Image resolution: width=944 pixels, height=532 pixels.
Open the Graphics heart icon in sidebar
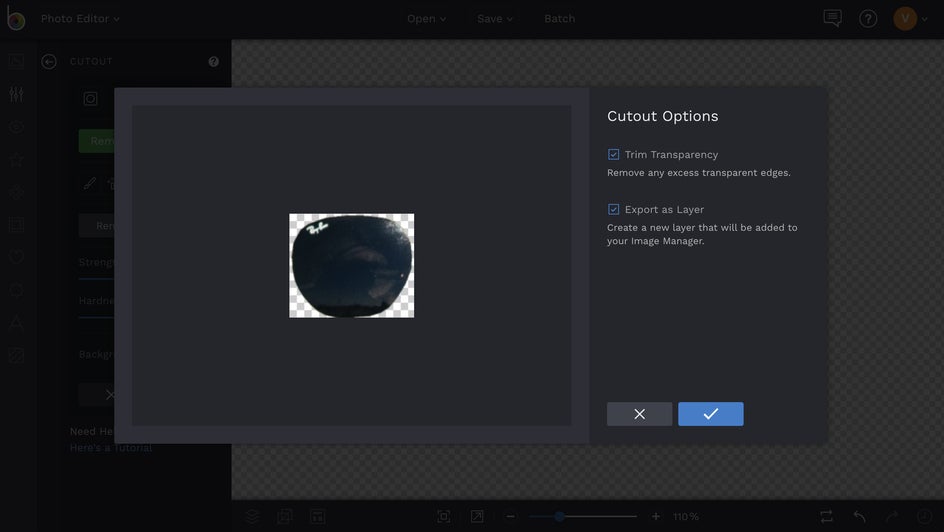click(16, 257)
